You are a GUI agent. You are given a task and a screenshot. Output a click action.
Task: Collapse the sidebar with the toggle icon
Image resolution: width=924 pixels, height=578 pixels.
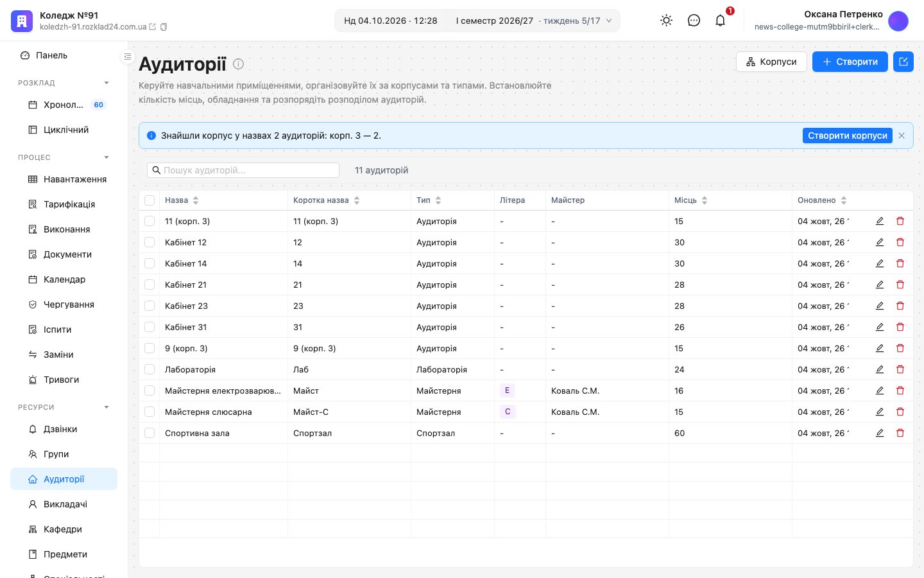[x=127, y=57]
